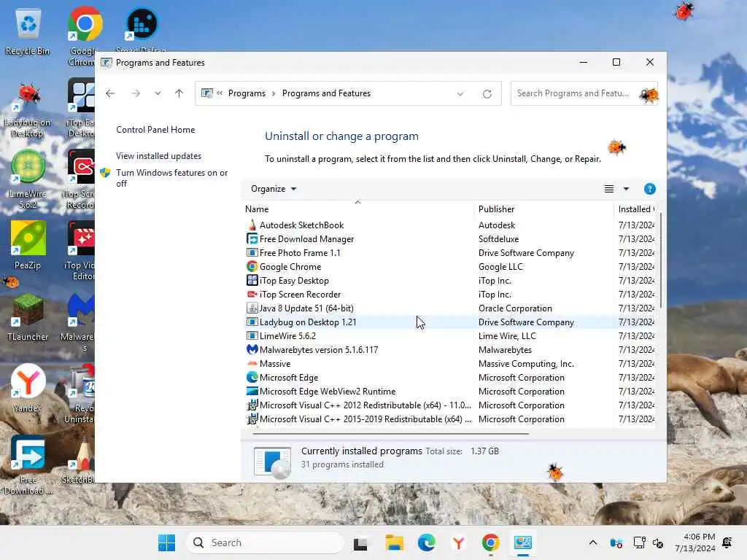The height and width of the screenshot is (560, 747).
Task: Select the Smart Defrag desktop shortcut
Action: [x=142, y=29]
